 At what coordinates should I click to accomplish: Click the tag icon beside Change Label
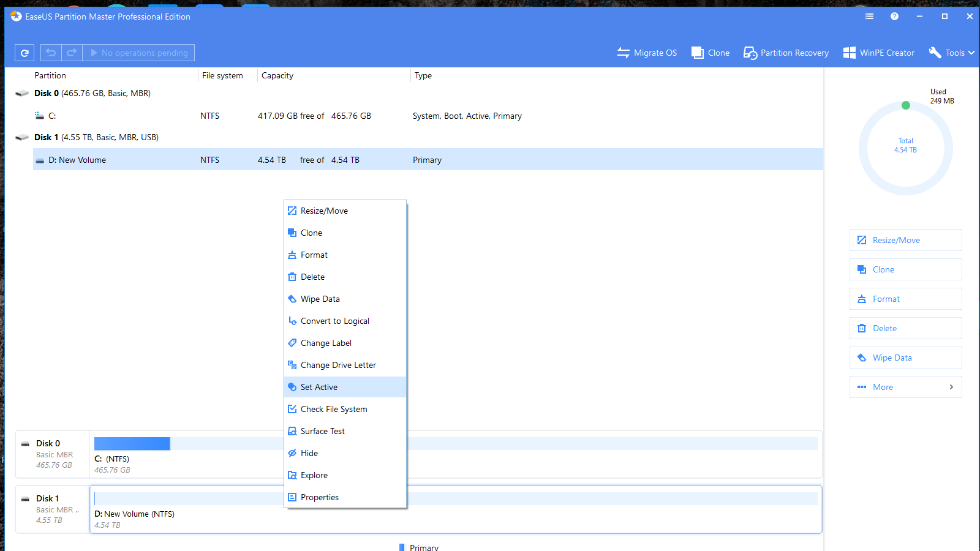point(292,343)
